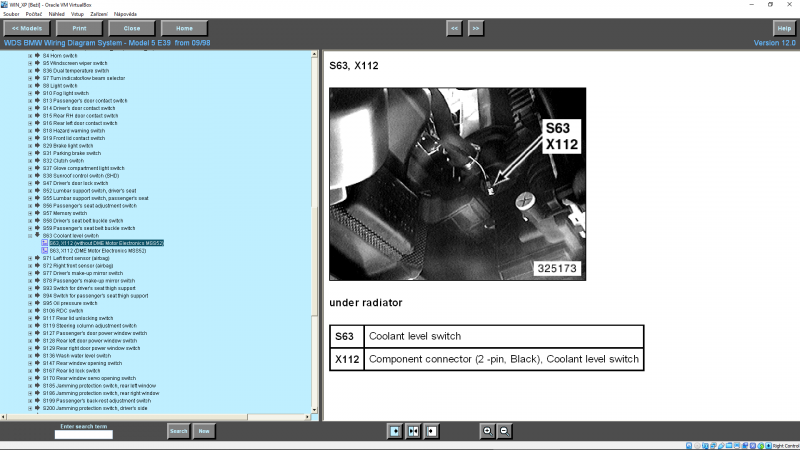Viewport: 800px width, 450px height.
Task: Open the Soubor menu
Action: pos(11,14)
